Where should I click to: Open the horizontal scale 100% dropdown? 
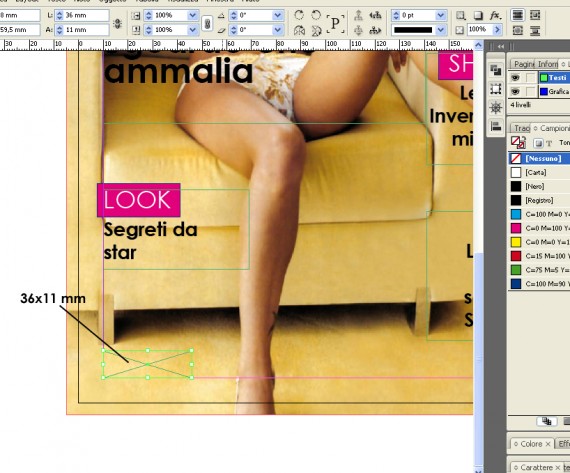pos(193,16)
